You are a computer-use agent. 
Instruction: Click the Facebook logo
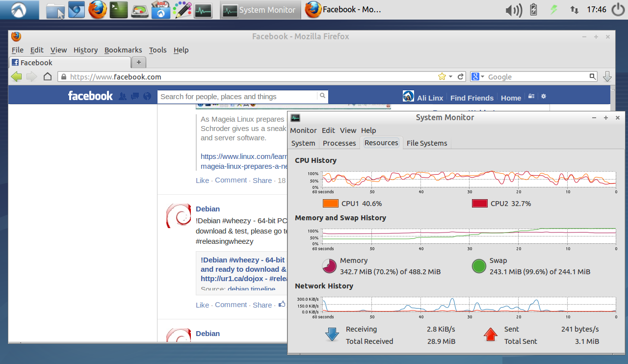[90, 96]
